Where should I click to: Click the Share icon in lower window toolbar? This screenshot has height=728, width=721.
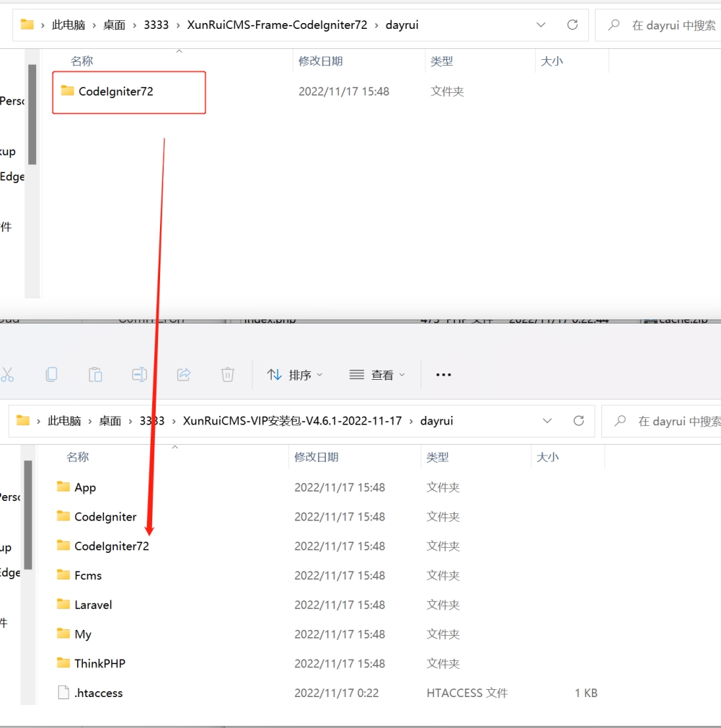[x=184, y=375]
